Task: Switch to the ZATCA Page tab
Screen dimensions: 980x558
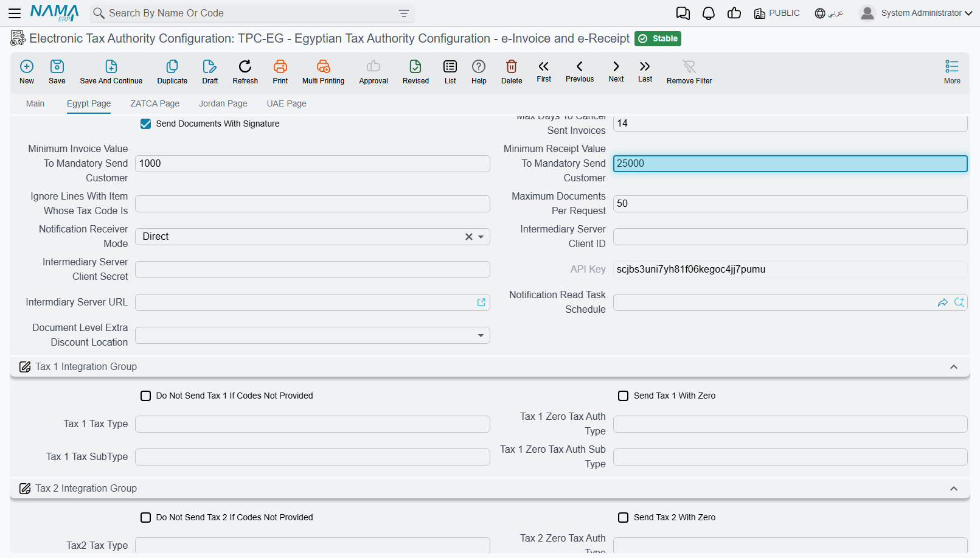Action: [155, 103]
